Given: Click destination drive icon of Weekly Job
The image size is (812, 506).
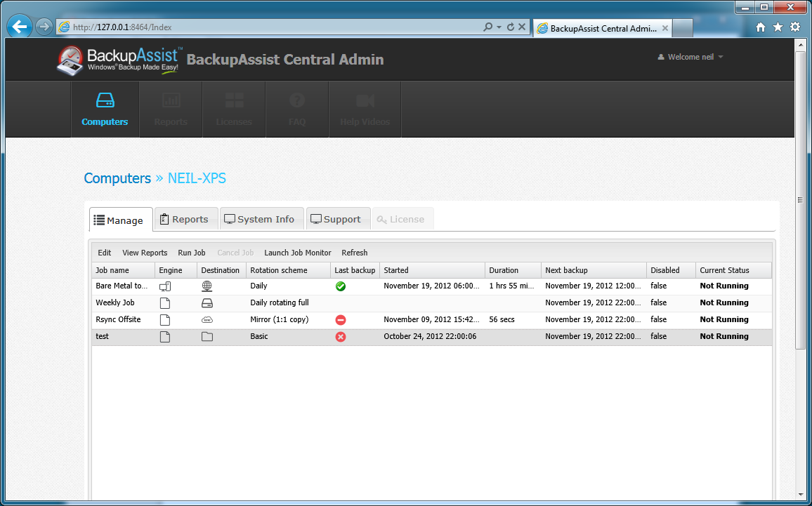Looking at the screenshot, I should point(207,302).
